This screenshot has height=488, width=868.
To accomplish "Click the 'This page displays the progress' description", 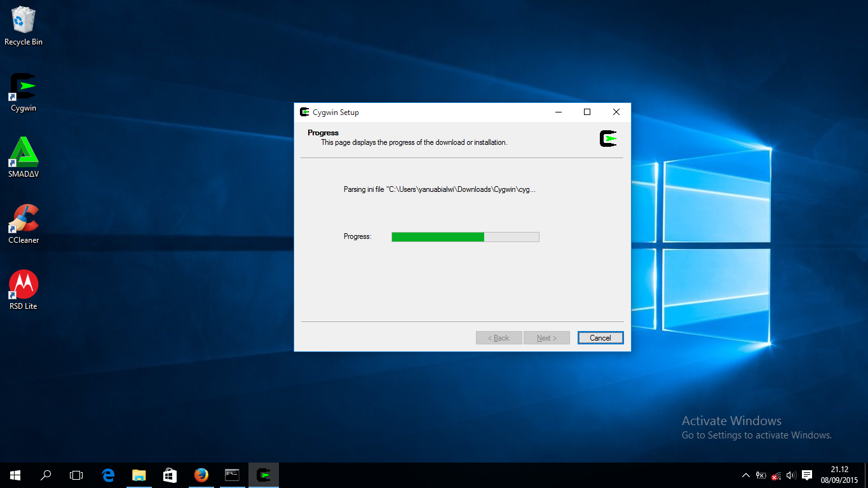I will tap(414, 142).
